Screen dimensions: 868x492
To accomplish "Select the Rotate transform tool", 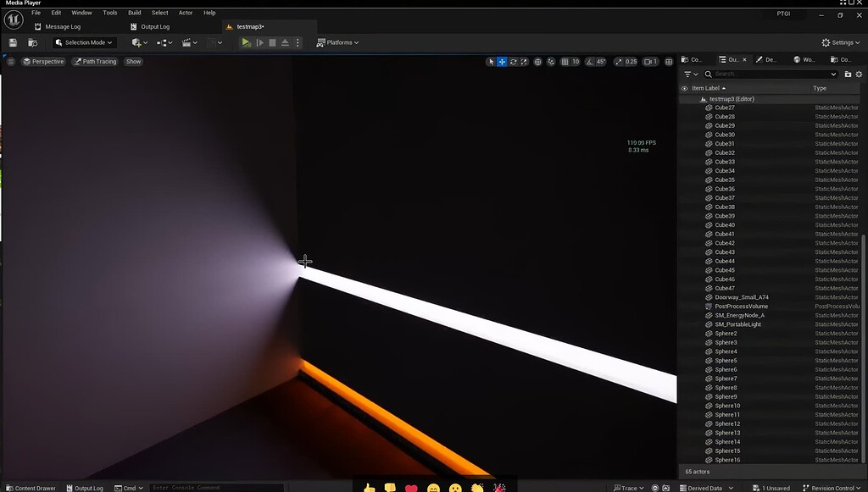I will pyautogui.click(x=513, y=61).
